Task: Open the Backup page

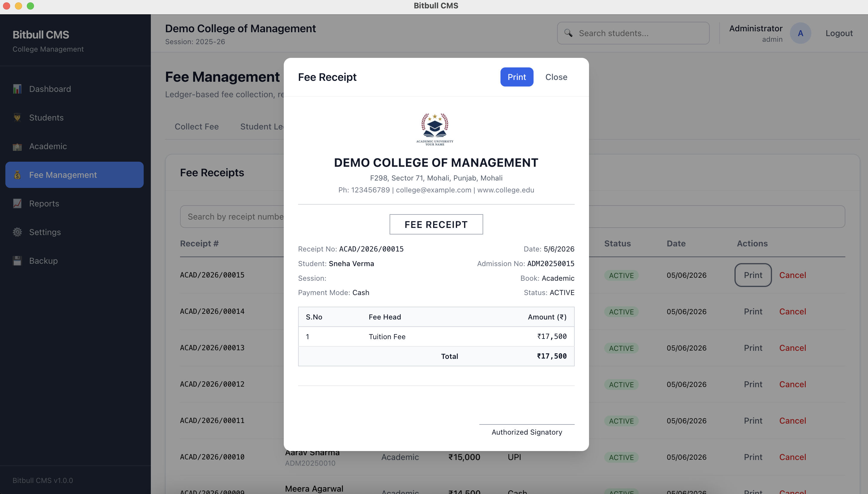Action: point(75,260)
